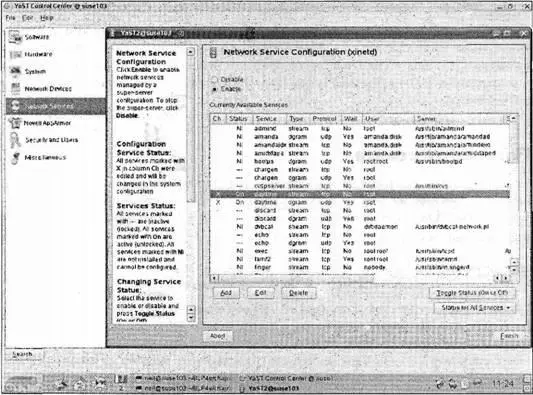Select the Network Devices icon

click(16, 88)
